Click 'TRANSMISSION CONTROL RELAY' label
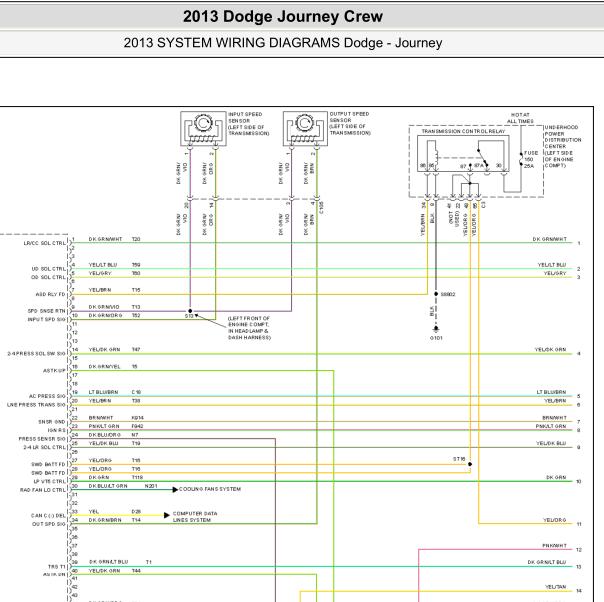604x602 pixels. (x=463, y=131)
